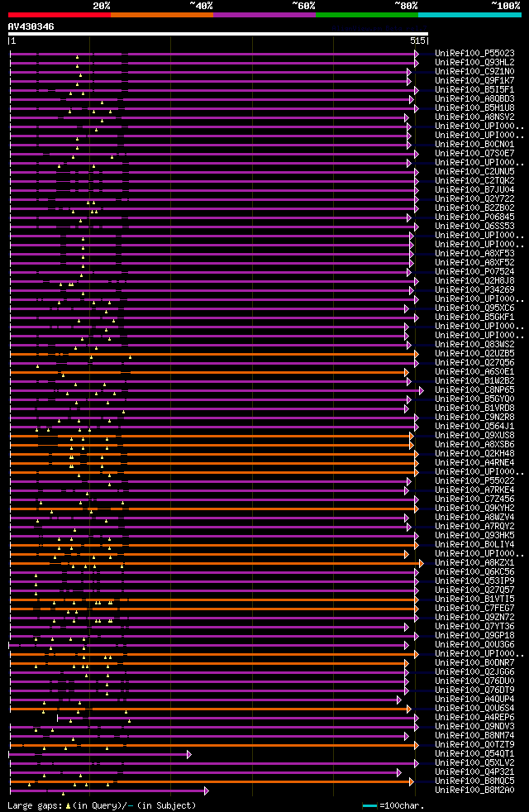This screenshot has height=812, width=529.
Task: Click the UniRef100_Q9ZN72 label
Action: (474, 618)
